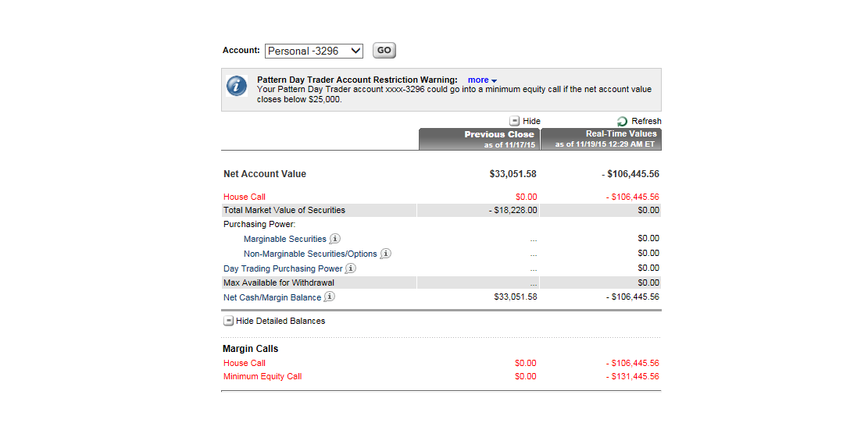The height and width of the screenshot is (430, 868).
Task: Click the green Refresh icon
Action: (622, 121)
